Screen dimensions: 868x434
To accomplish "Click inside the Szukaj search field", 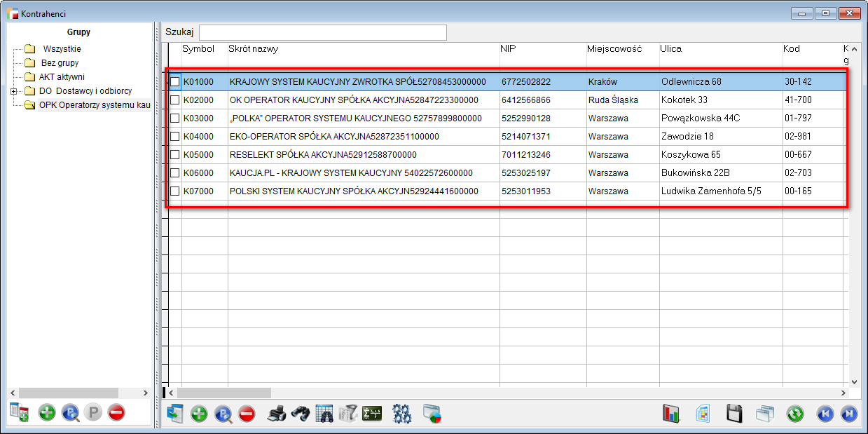I will point(322,32).
